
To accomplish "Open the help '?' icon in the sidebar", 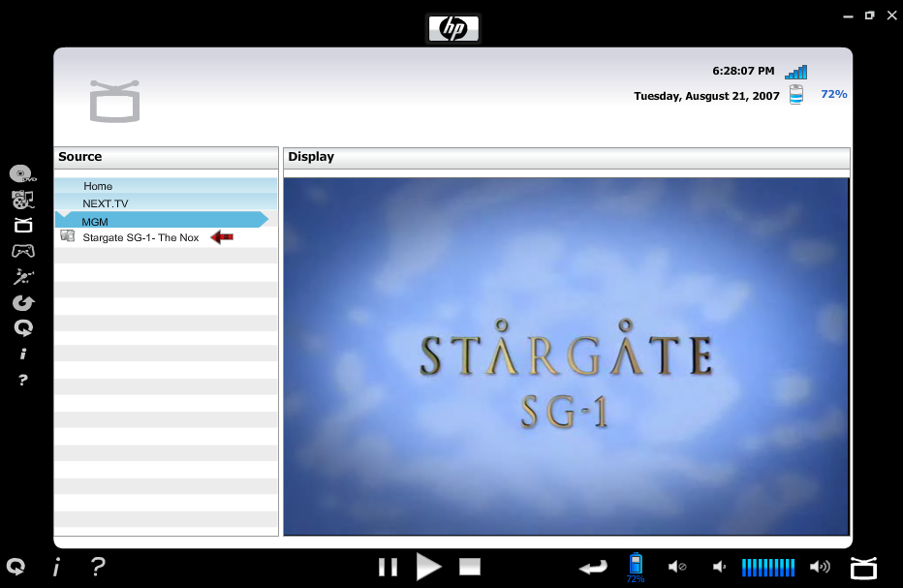I will pos(23,380).
